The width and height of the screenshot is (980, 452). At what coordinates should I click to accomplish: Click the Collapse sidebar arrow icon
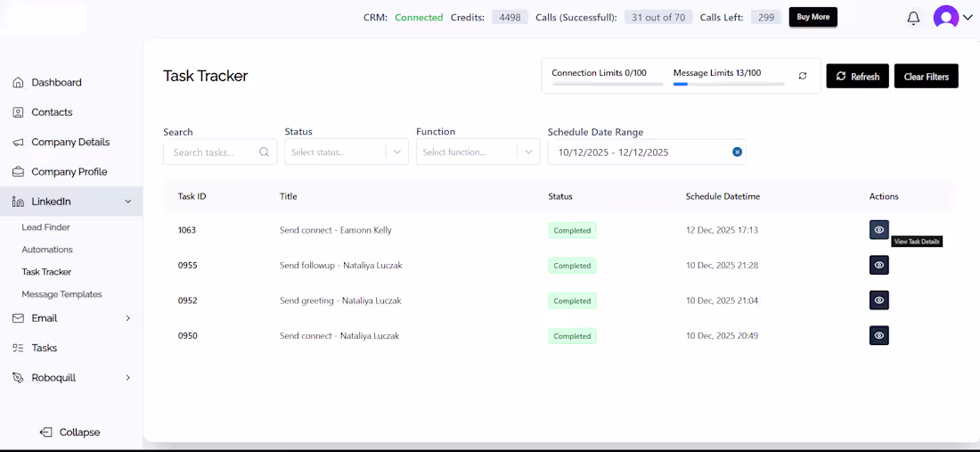tap(46, 432)
